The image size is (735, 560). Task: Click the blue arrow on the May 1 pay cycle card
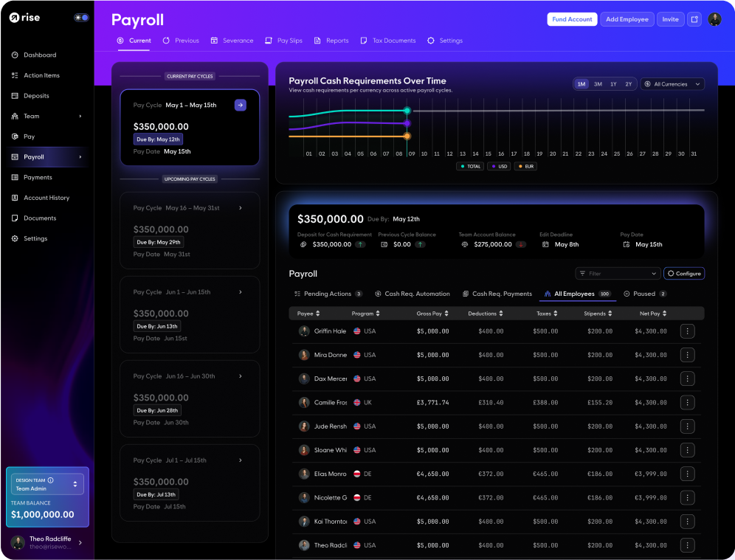coord(240,106)
